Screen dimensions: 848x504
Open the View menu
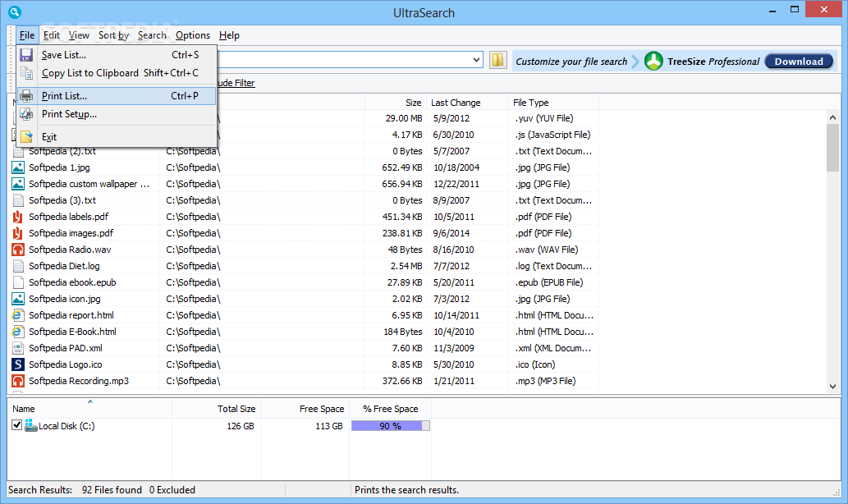pos(79,35)
